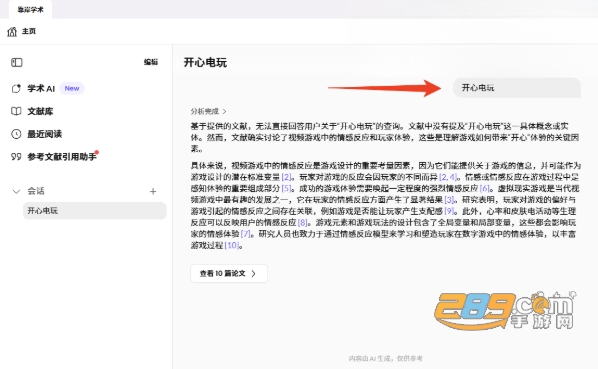Open citation link [2]
Screen dimensions: 598x369
coord(286,177)
